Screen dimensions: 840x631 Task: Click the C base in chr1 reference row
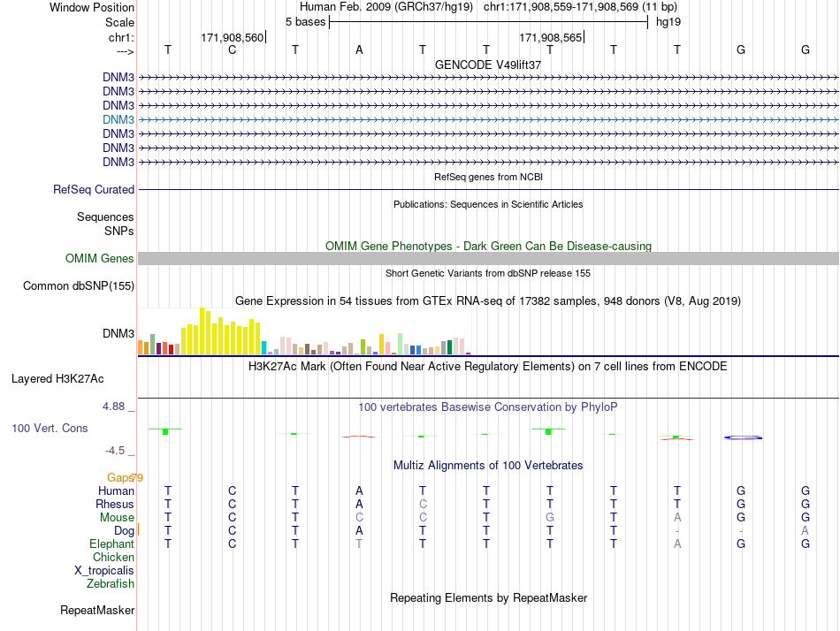[232, 49]
